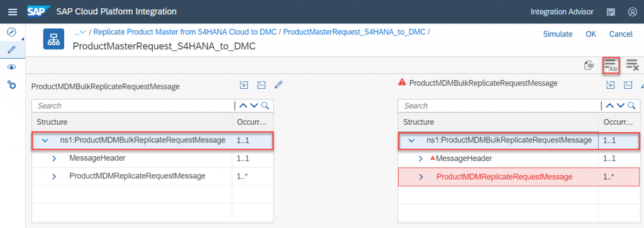
Task: Expand all nodes in source structure
Action: pyautogui.click(x=244, y=85)
